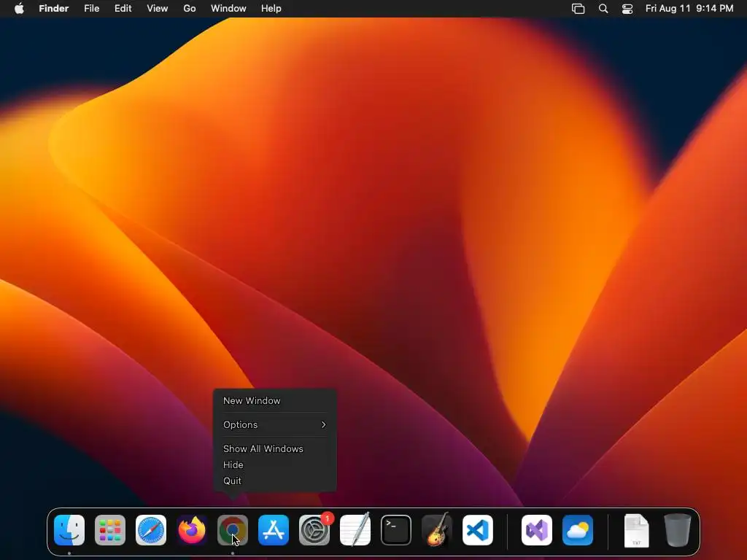The image size is (747, 560).
Task: Open the Finder menu
Action: pyautogui.click(x=54, y=9)
